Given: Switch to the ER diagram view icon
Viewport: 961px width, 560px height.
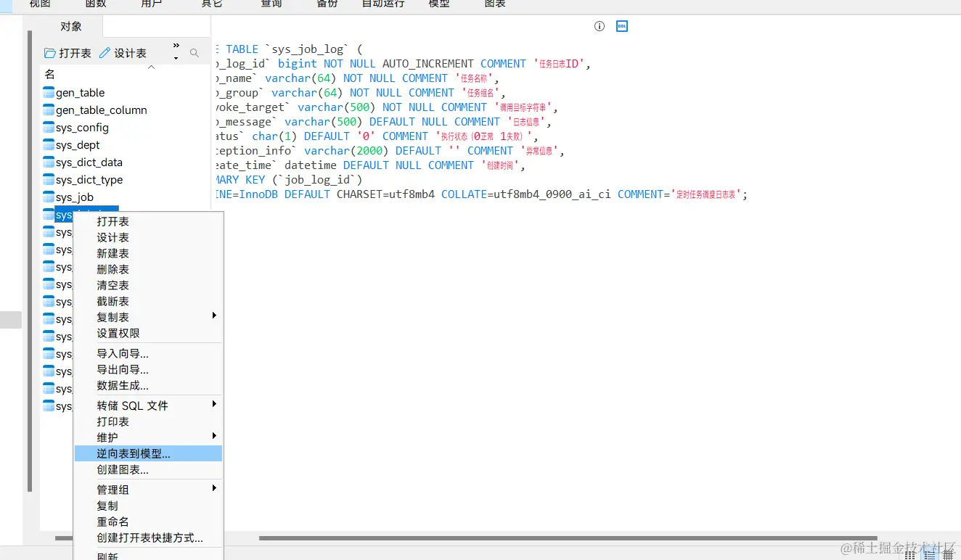Looking at the screenshot, I should 949,555.
